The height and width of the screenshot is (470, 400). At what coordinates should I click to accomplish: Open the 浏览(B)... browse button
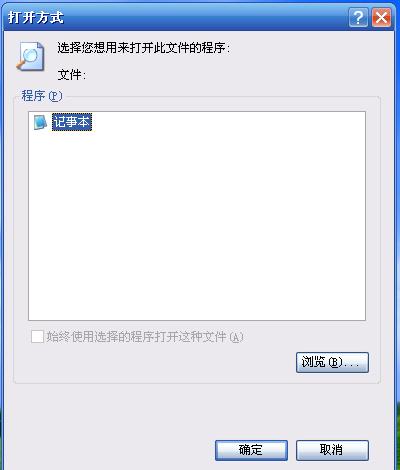point(332,362)
